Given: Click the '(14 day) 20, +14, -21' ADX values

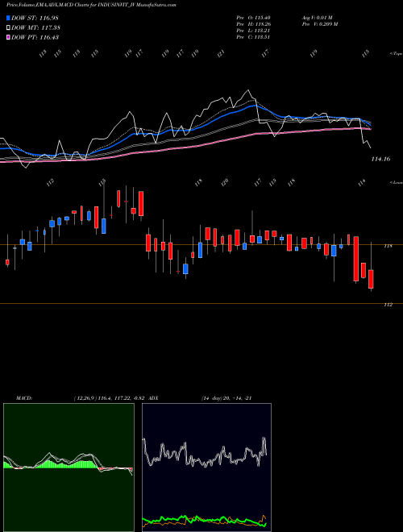Looking at the screenshot, I should pos(226,398).
